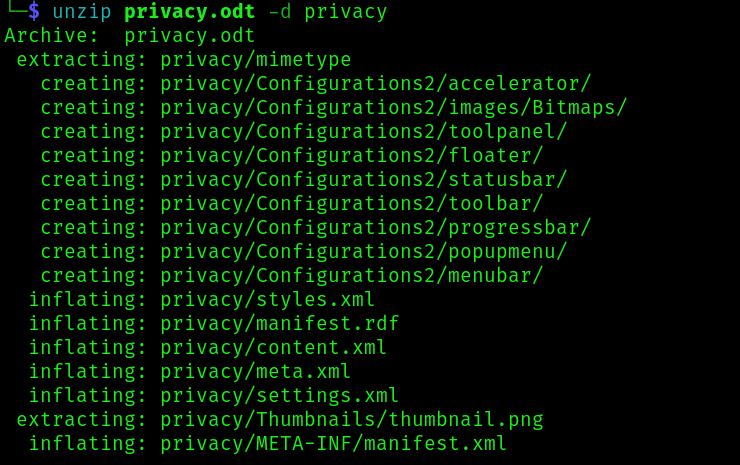Image resolution: width=740 pixels, height=465 pixels.
Task: Click the privacy/content.xml file name
Action: [x=273, y=348]
